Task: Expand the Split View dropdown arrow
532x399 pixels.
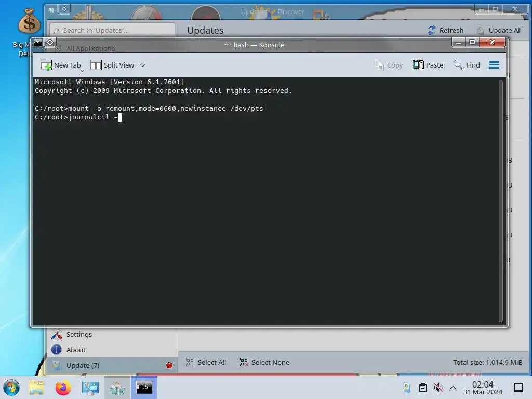Action: pos(143,65)
